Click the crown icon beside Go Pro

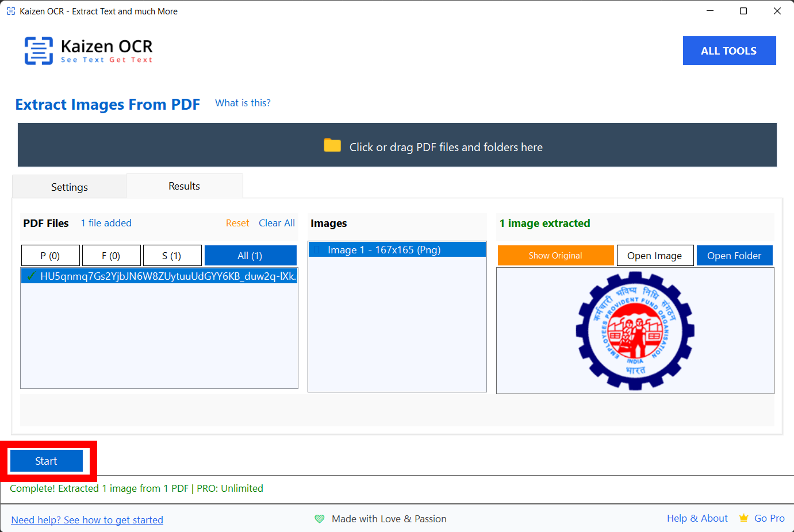pos(743,518)
